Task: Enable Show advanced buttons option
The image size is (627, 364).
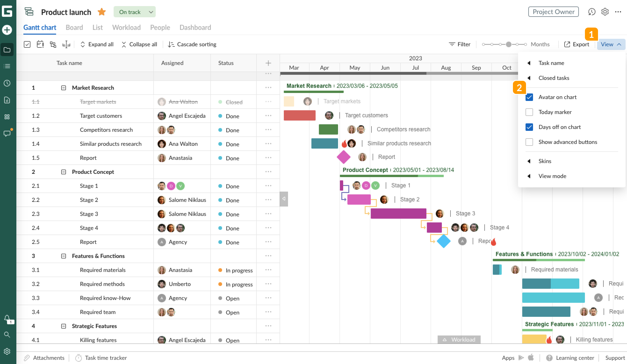Action: [530, 142]
